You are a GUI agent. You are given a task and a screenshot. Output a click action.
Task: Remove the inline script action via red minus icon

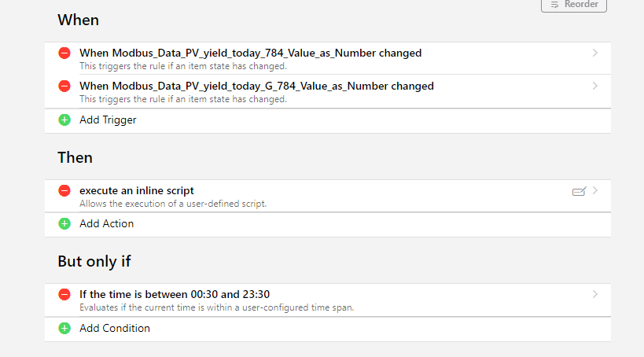64,190
